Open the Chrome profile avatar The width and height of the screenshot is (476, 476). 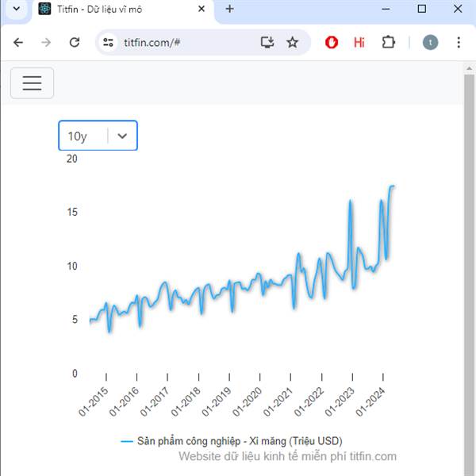click(x=430, y=43)
